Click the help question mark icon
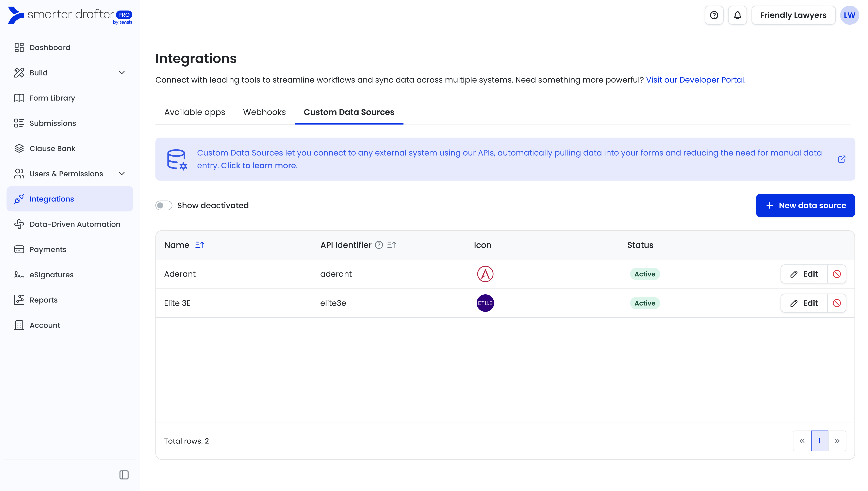Image resolution: width=868 pixels, height=491 pixels. 714,15
